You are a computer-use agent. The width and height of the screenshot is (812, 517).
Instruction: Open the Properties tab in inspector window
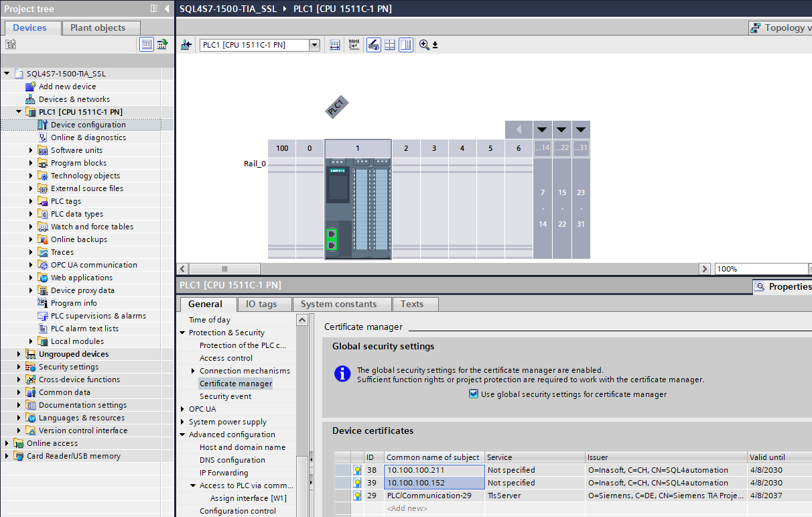point(783,286)
